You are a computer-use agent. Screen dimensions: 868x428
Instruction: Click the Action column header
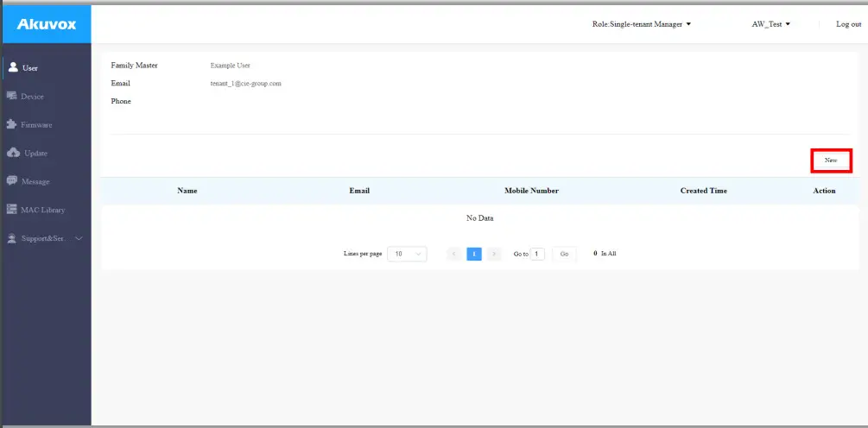(824, 191)
